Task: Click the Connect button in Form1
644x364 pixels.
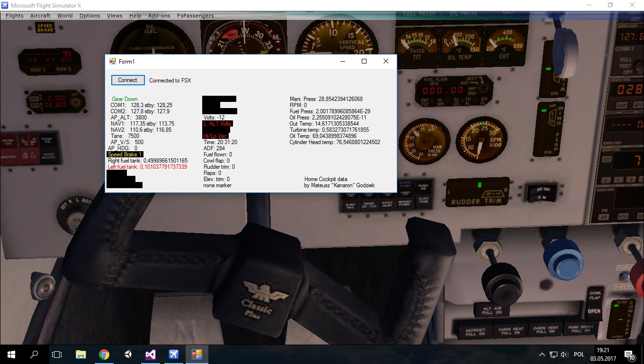Action: pyautogui.click(x=127, y=80)
